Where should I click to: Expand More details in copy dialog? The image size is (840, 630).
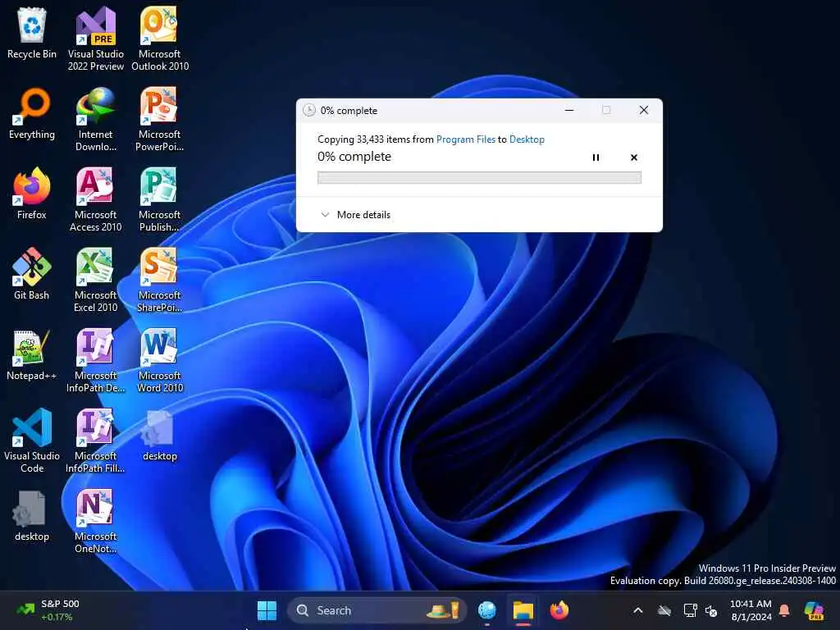(356, 215)
